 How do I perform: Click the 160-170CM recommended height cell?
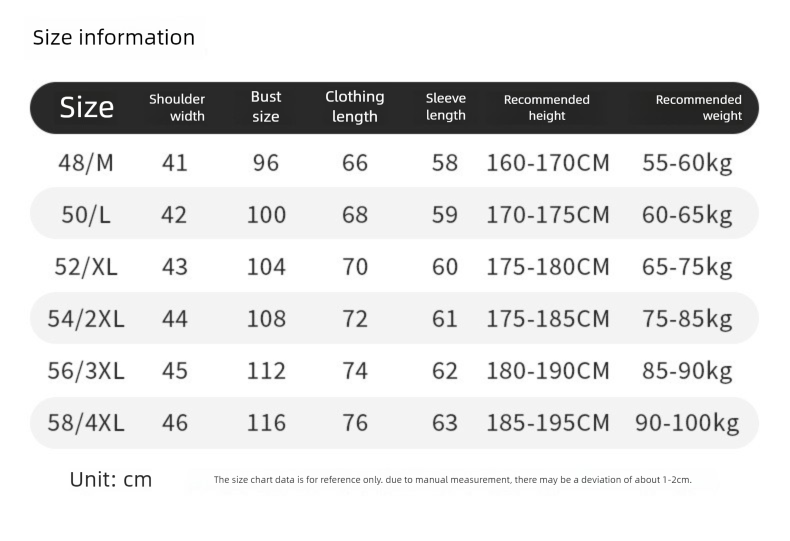(x=548, y=163)
